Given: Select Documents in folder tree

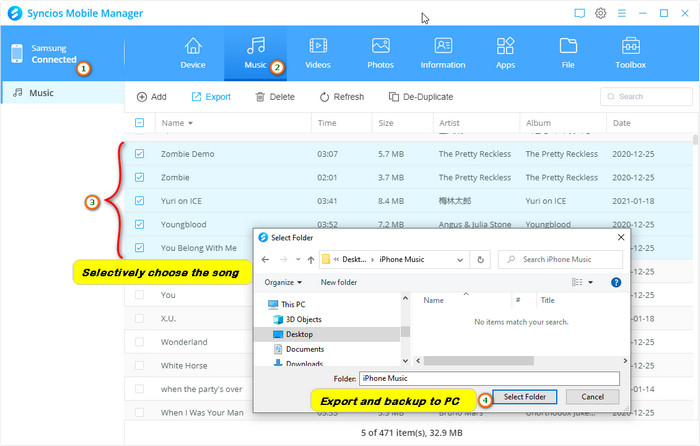Looking at the screenshot, I should [x=299, y=349].
